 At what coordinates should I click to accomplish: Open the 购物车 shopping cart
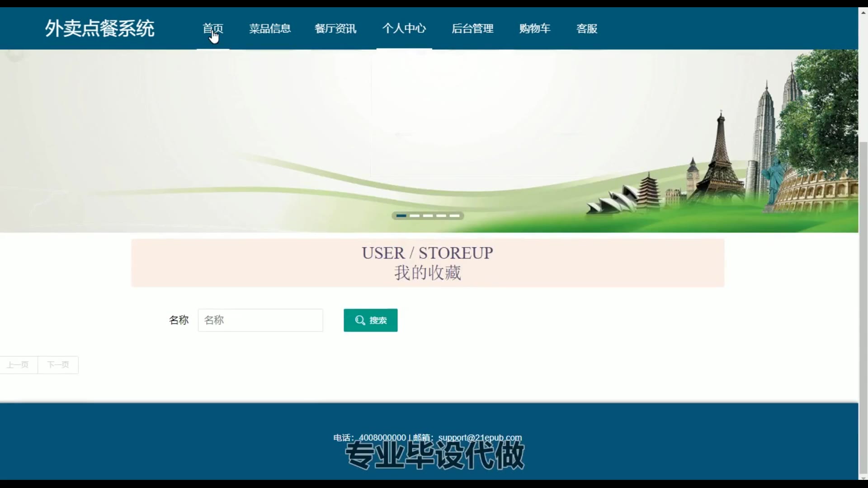click(535, 28)
